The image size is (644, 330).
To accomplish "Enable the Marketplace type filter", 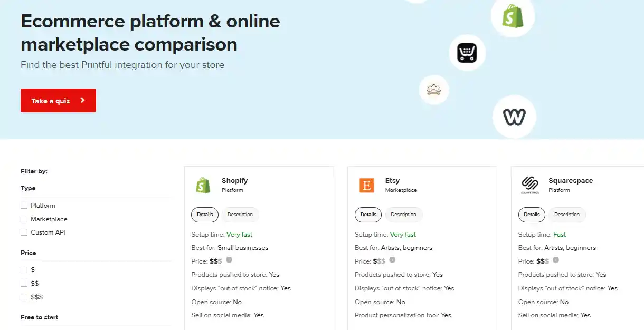I will (x=24, y=219).
